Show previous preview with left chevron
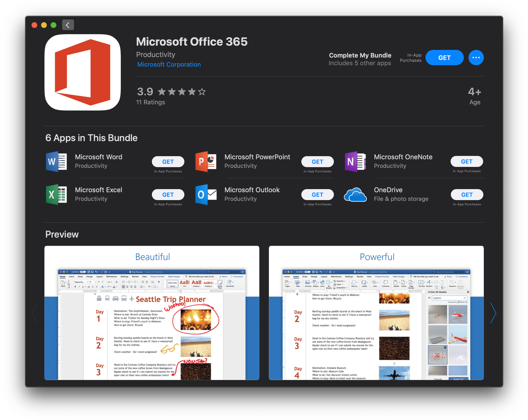The height and width of the screenshot is (420, 528). pyautogui.click(x=36, y=313)
